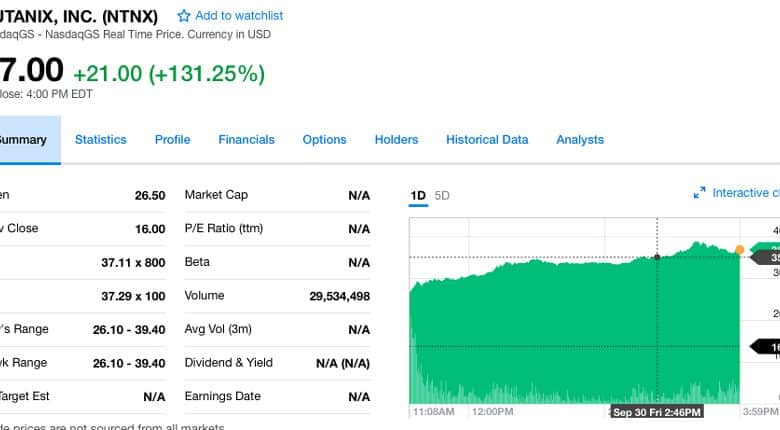
Task: Click the Beta label
Action: click(x=197, y=262)
